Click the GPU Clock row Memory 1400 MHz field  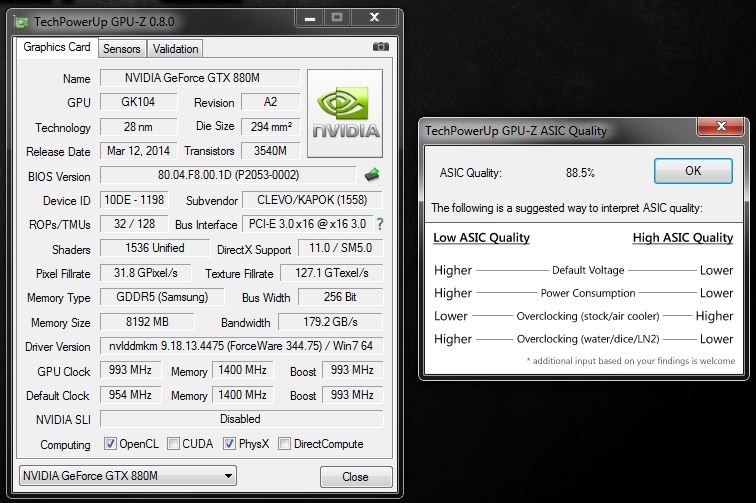(x=243, y=370)
